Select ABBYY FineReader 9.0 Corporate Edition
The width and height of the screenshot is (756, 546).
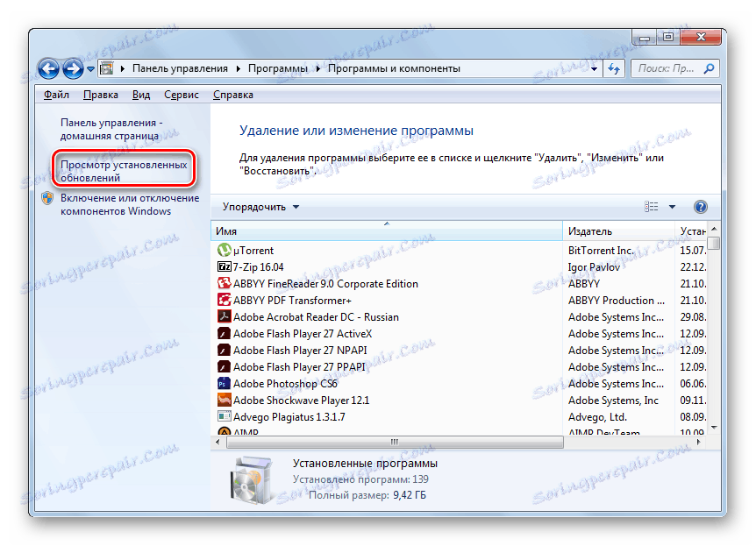325,284
